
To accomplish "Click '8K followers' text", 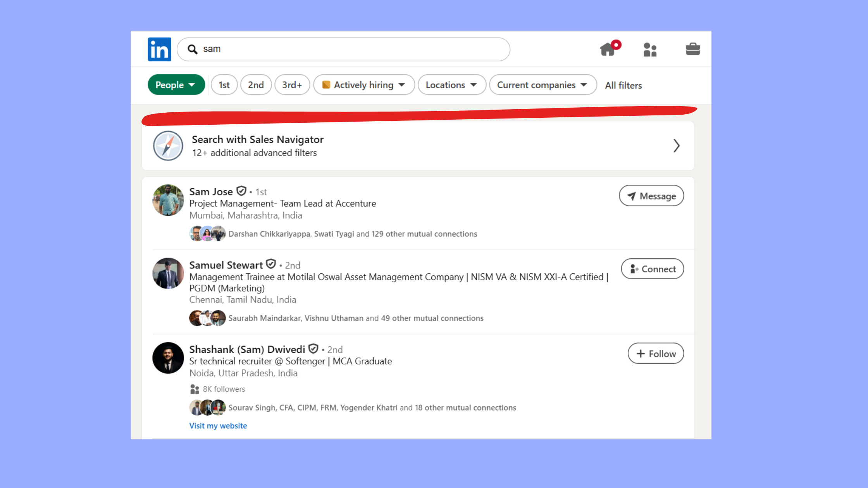I will [x=224, y=389].
